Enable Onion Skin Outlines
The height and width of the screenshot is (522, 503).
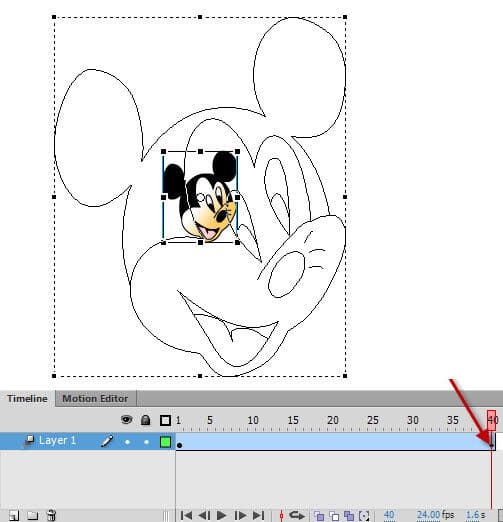[334, 516]
